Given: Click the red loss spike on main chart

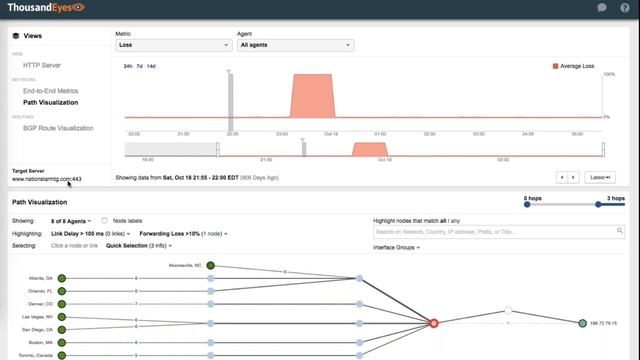Looking at the screenshot, I should [x=313, y=96].
